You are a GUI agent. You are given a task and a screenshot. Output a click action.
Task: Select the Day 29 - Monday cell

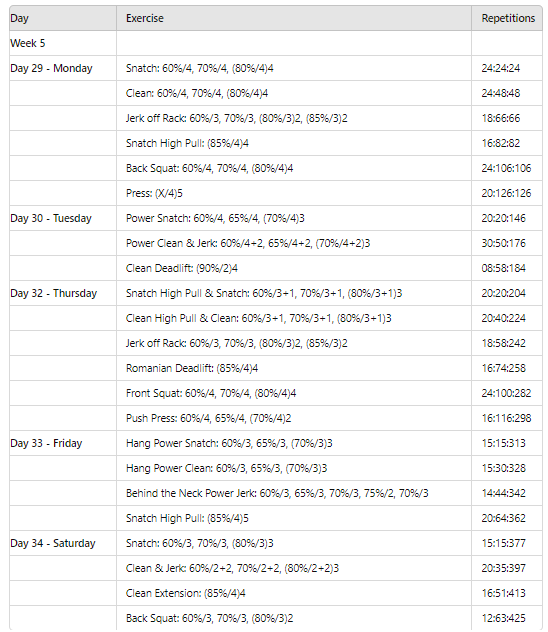(x=63, y=68)
